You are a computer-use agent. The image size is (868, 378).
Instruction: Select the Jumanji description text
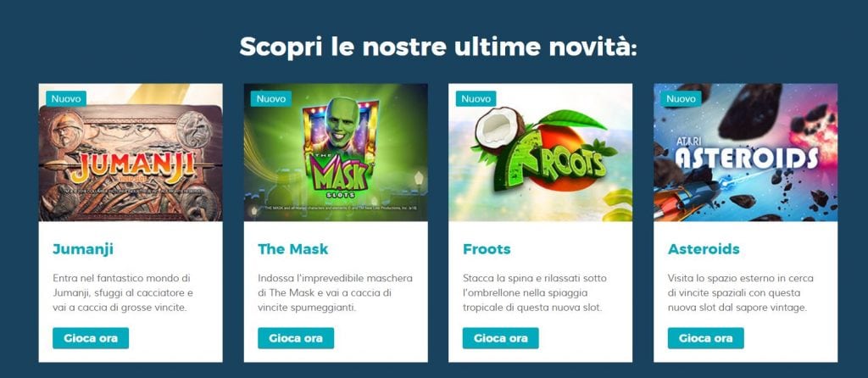point(123,292)
